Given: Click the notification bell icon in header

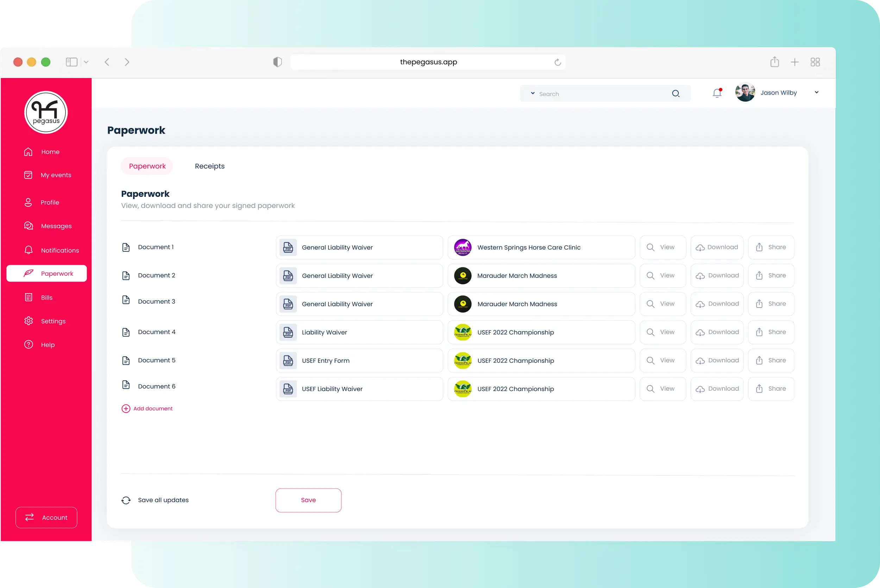Looking at the screenshot, I should 717,93.
